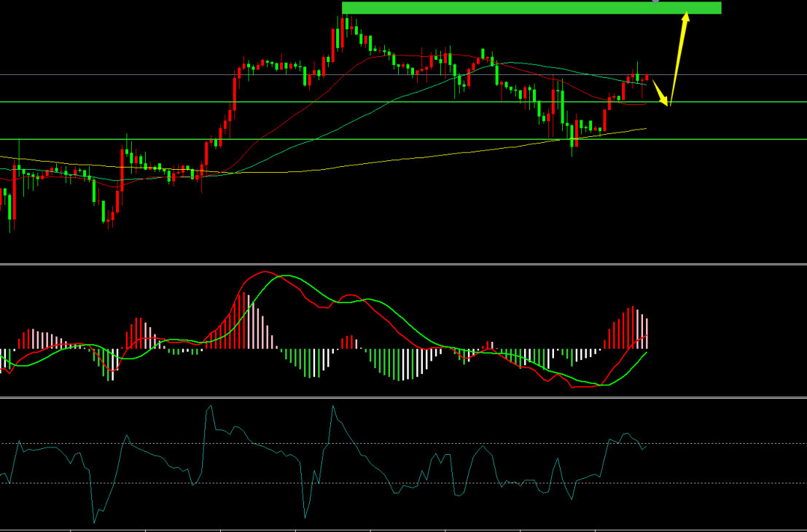
Task: Select the green resistance zone rectangle
Action: pos(531,8)
